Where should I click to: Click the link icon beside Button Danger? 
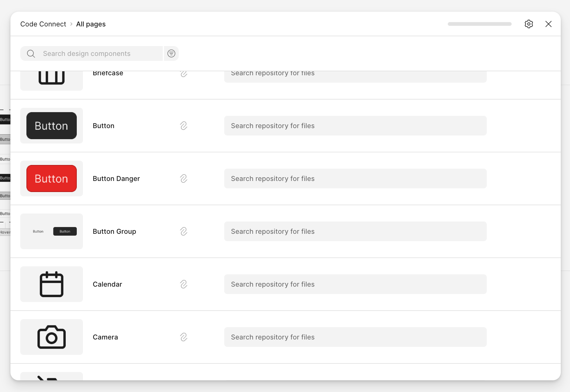(x=184, y=178)
